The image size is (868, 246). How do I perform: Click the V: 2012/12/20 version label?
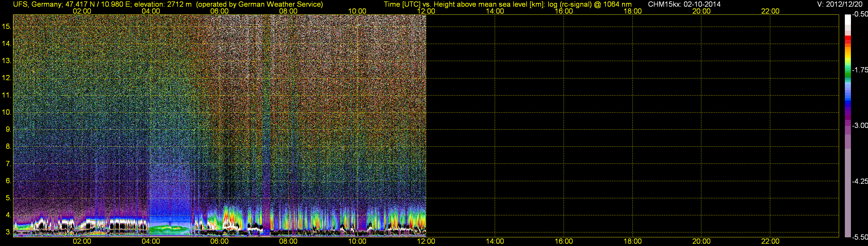tap(839, 4)
